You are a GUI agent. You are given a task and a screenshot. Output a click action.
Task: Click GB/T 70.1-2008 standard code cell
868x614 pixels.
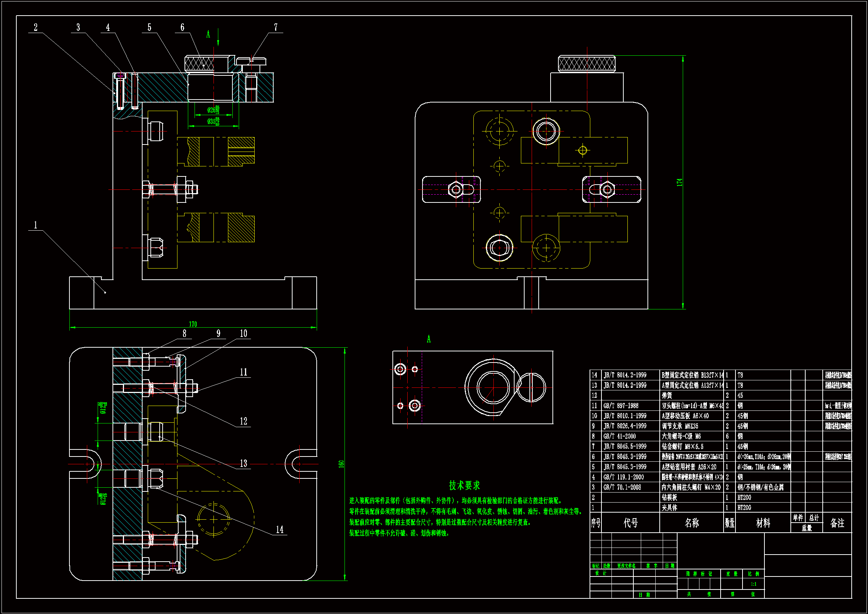tap(622, 487)
